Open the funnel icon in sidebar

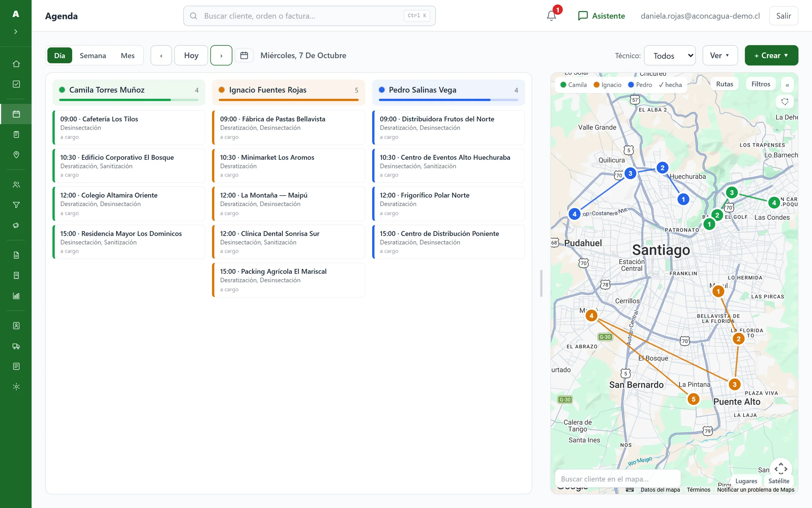tap(16, 205)
